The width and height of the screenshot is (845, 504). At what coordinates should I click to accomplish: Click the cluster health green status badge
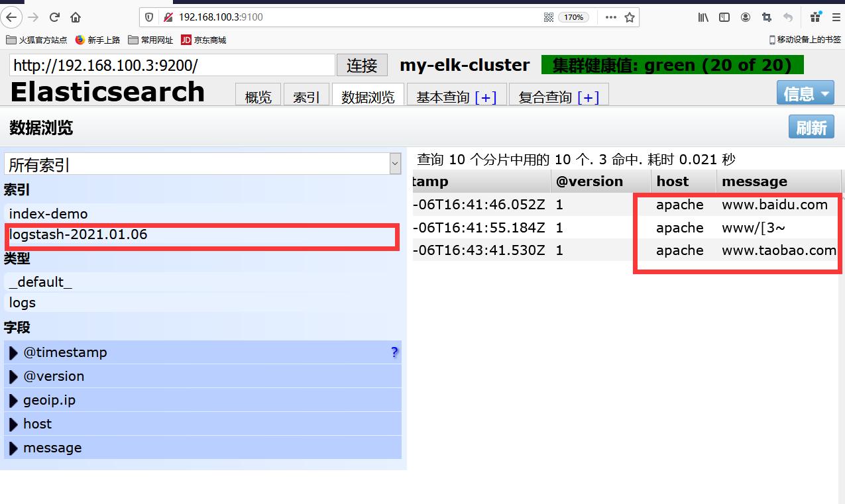coord(672,65)
